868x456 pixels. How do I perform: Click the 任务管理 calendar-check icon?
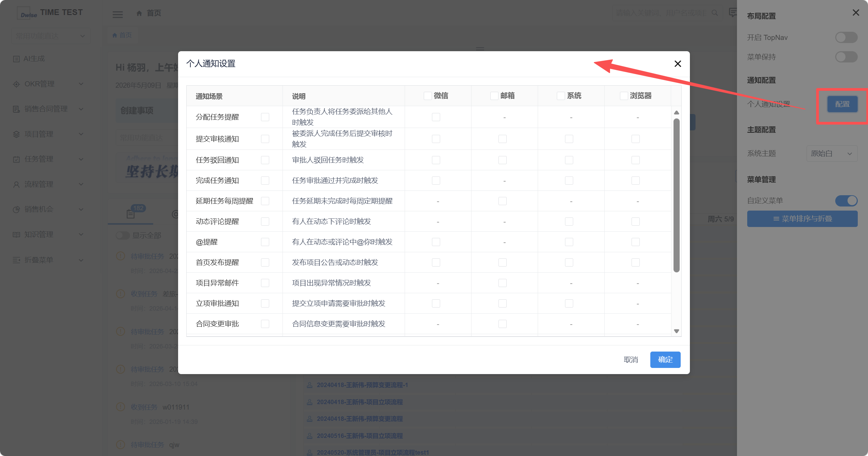[16, 159]
